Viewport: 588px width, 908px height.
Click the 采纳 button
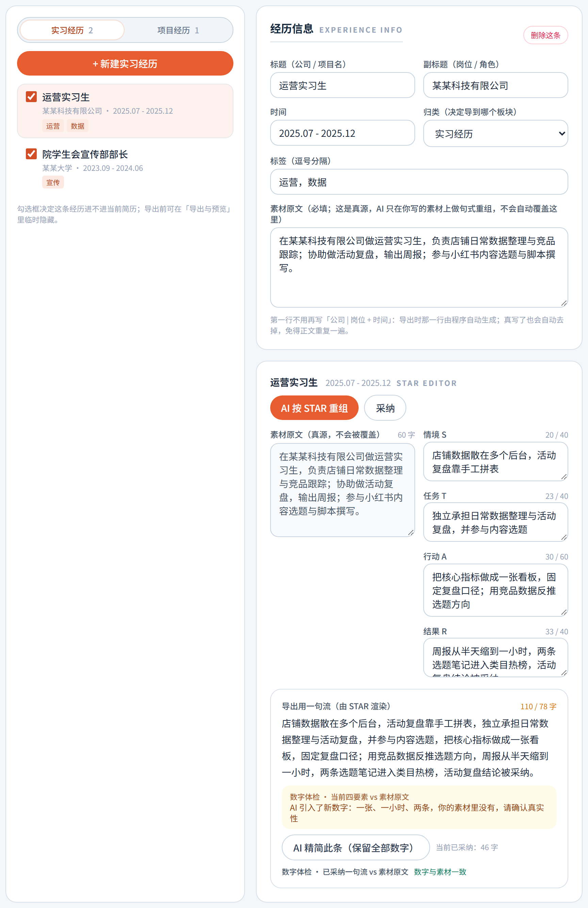[385, 408]
